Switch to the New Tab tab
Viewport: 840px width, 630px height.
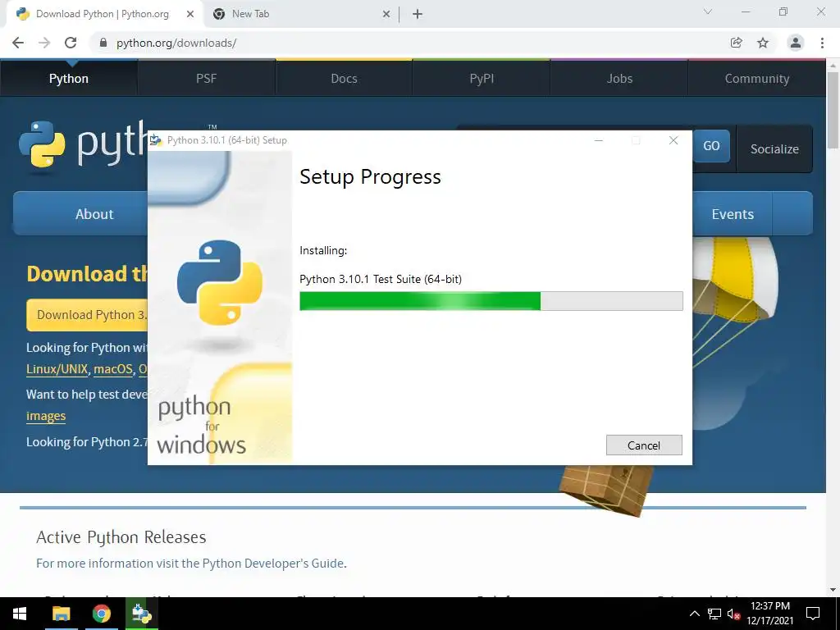coord(301,15)
